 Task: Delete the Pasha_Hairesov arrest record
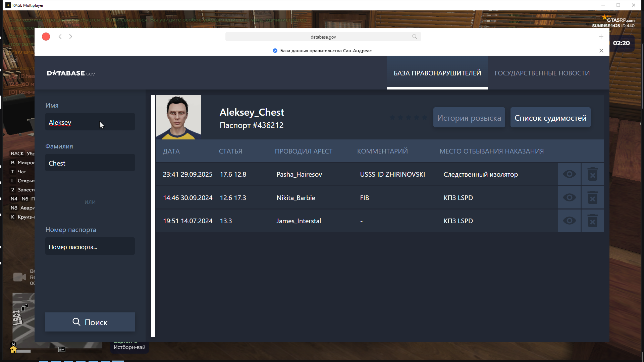pyautogui.click(x=593, y=174)
